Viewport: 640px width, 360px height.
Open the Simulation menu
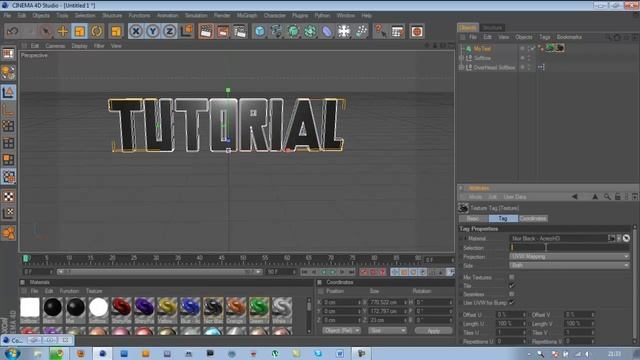[x=196, y=16]
